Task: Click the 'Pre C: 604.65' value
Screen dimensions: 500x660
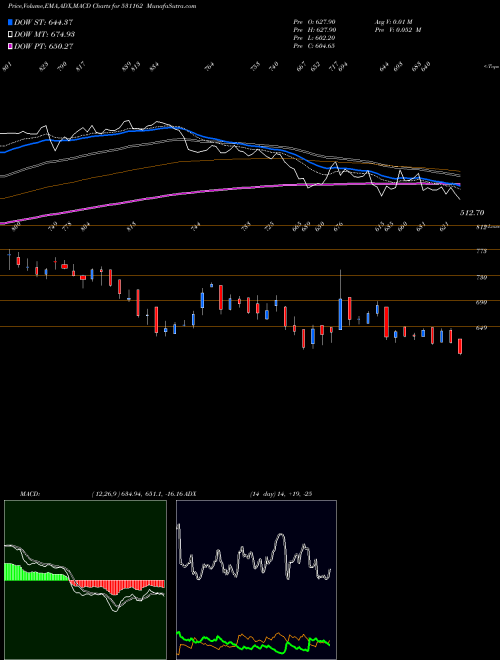Action: coord(314,46)
